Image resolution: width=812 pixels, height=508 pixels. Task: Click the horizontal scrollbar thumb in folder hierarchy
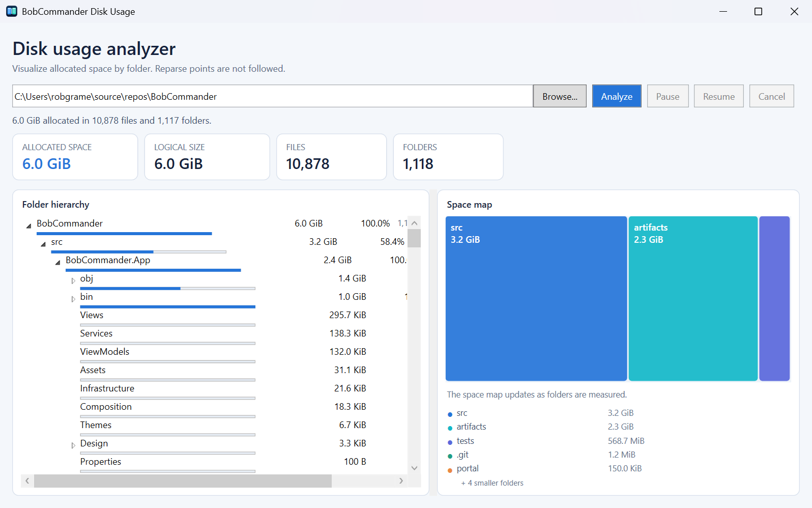click(183, 481)
